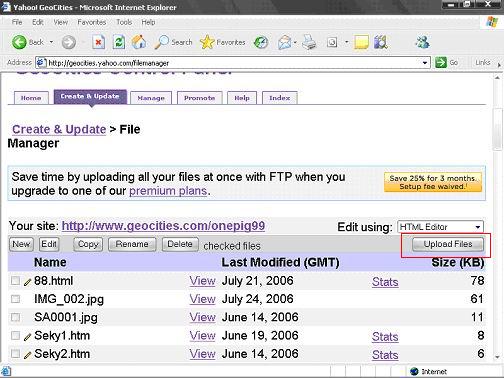Select the Create & Update tab
504x378 pixels.
90,97
